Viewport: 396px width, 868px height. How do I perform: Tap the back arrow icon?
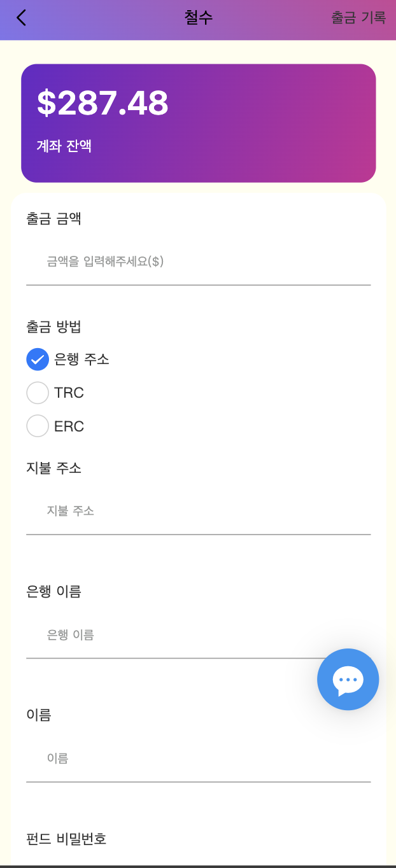pos(22,18)
